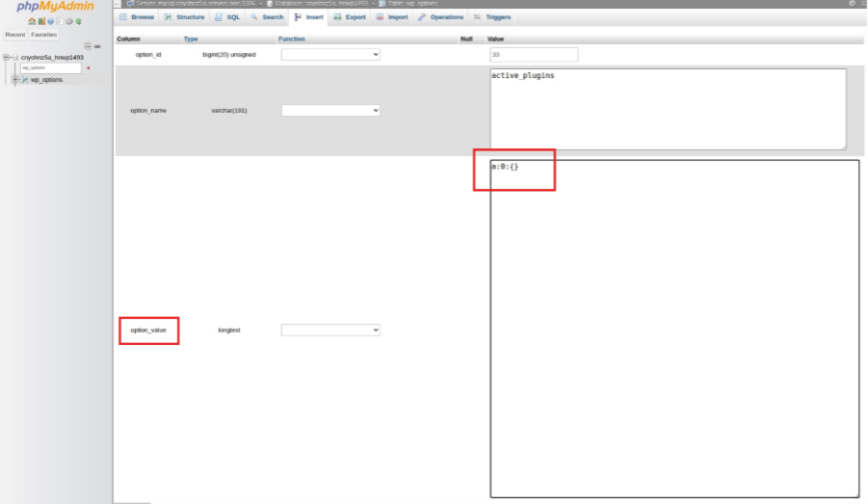Click the Function column header

pos(292,39)
